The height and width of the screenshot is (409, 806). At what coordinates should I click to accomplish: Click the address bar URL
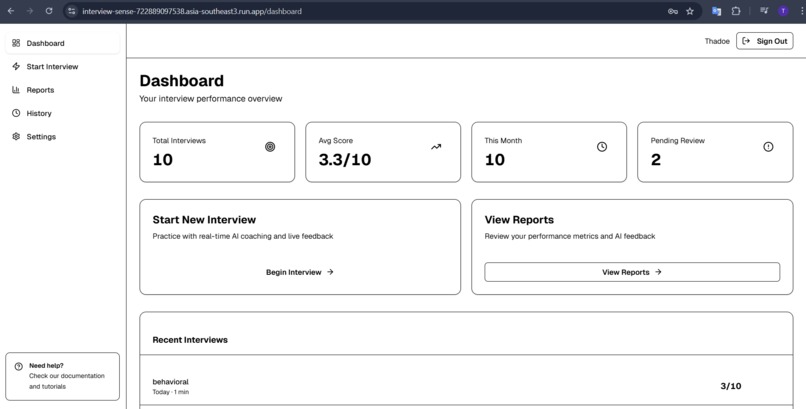pyautogui.click(x=192, y=11)
